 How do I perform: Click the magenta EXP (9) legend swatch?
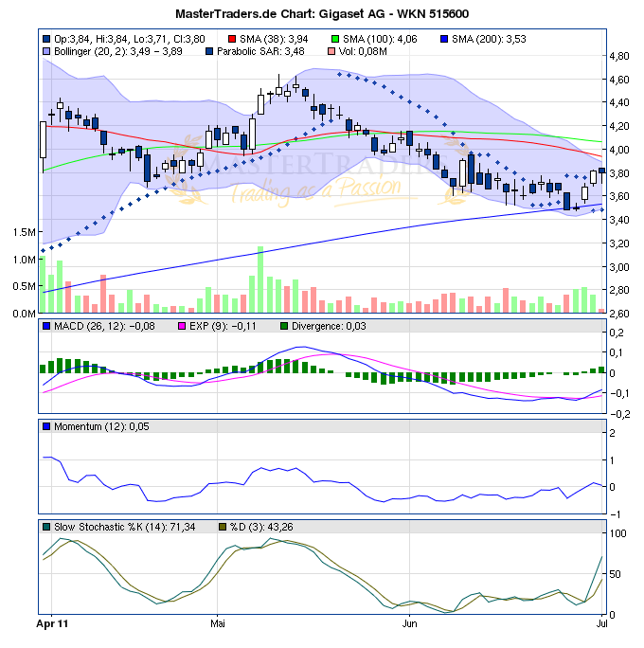pyautogui.click(x=181, y=326)
